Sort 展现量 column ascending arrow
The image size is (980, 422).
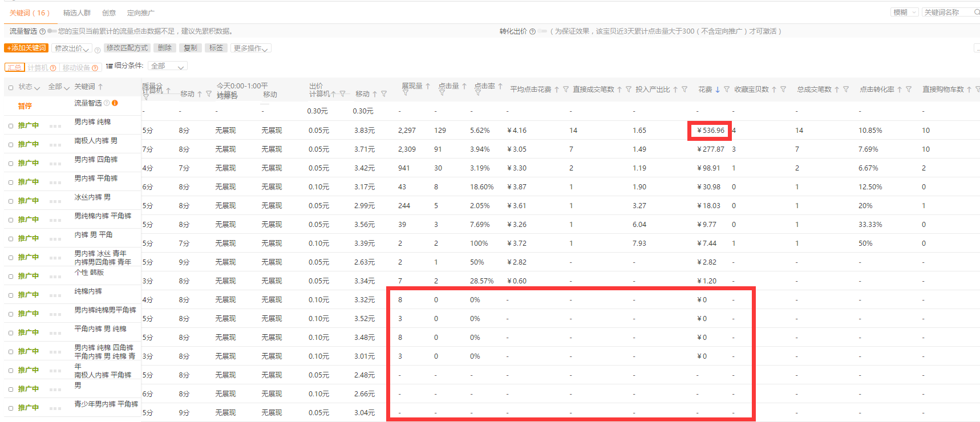[x=428, y=86]
